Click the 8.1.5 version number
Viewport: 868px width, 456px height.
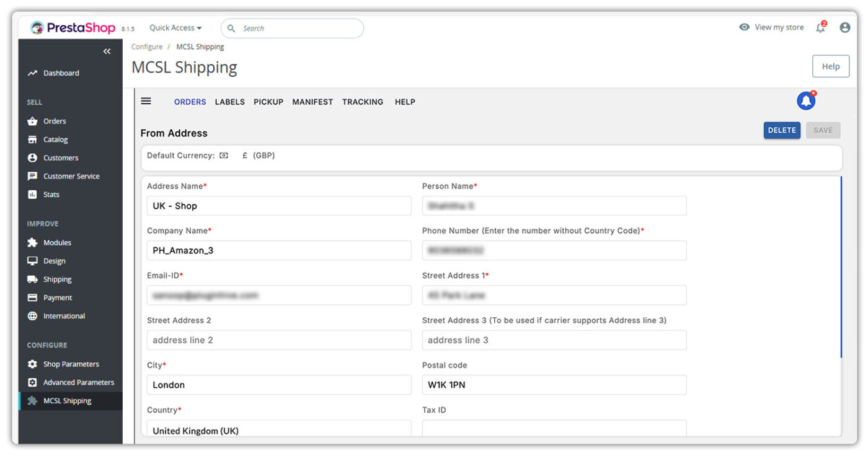point(128,28)
